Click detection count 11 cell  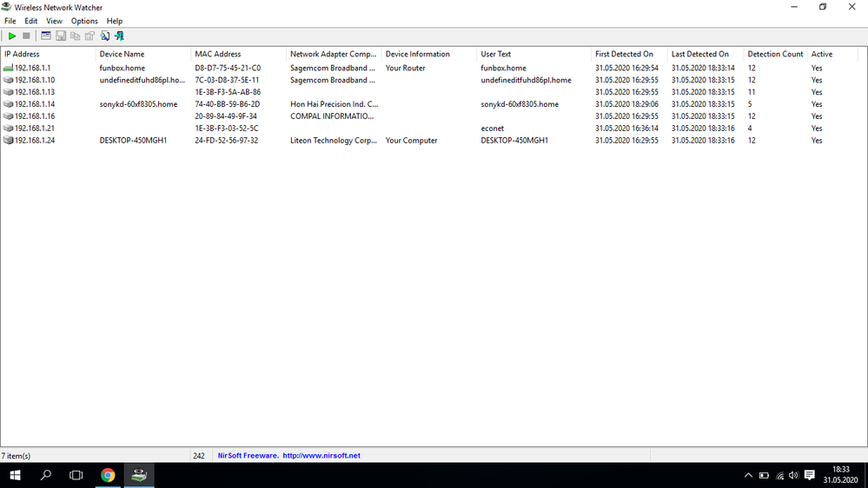(752, 92)
